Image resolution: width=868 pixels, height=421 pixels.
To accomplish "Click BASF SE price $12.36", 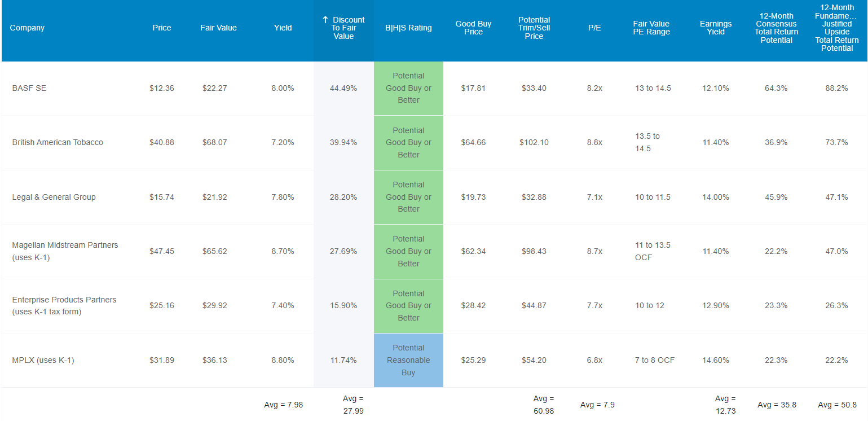I will coord(162,88).
